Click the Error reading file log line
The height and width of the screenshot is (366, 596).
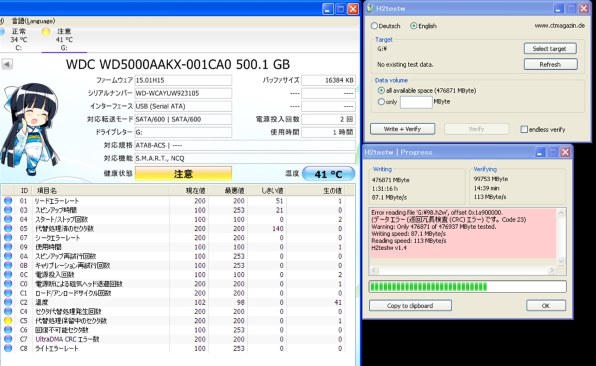coord(437,212)
